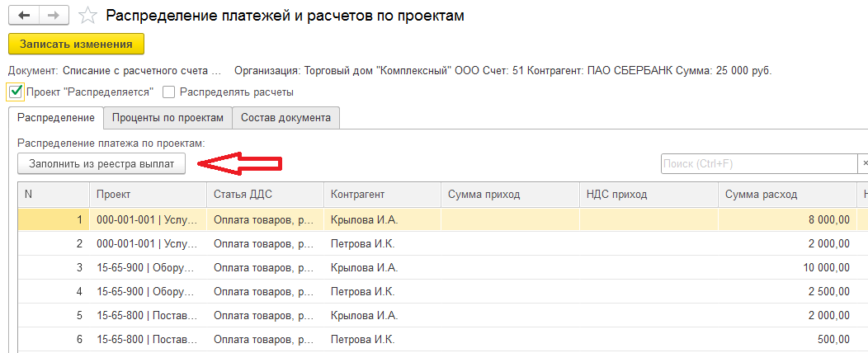Enable the Распределять расчеты checkbox
The height and width of the screenshot is (353, 868).
(169, 92)
